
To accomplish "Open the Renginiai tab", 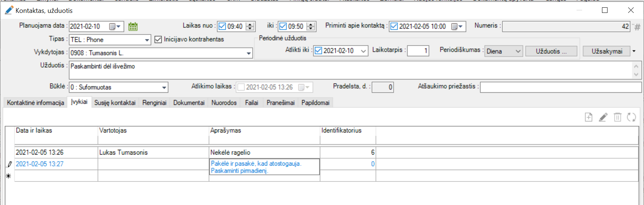I will 154,103.
